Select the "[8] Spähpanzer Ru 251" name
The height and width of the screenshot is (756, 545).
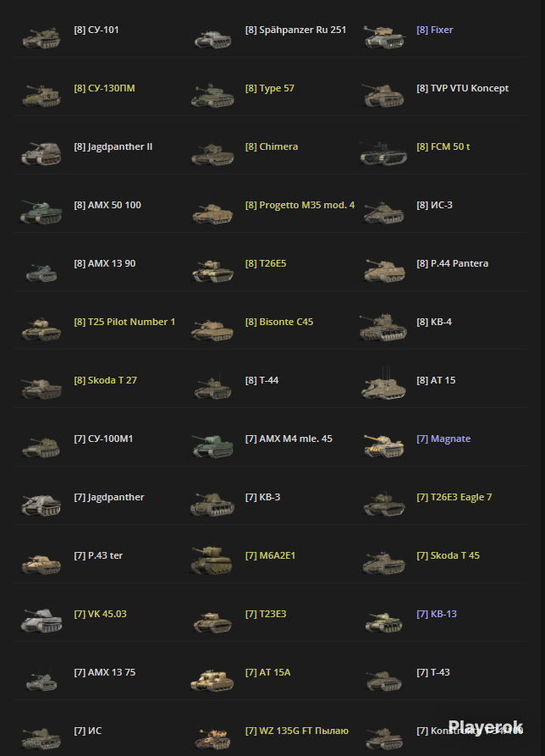(x=295, y=30)
